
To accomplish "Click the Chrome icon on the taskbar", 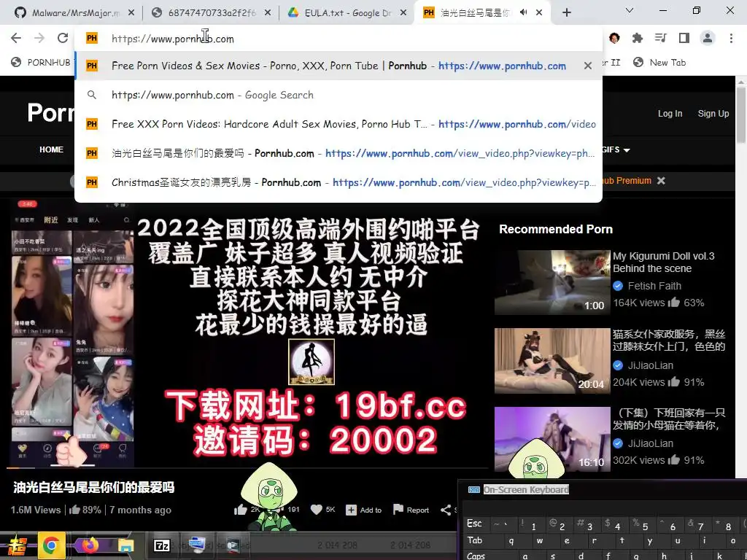I will pyautogui.click(x=51, y=545).
